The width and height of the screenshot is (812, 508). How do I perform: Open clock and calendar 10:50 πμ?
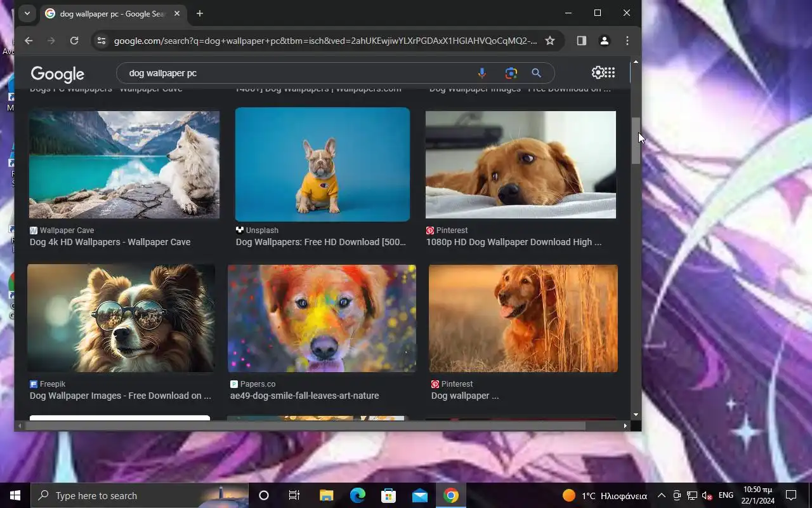[x=758, y=495]
